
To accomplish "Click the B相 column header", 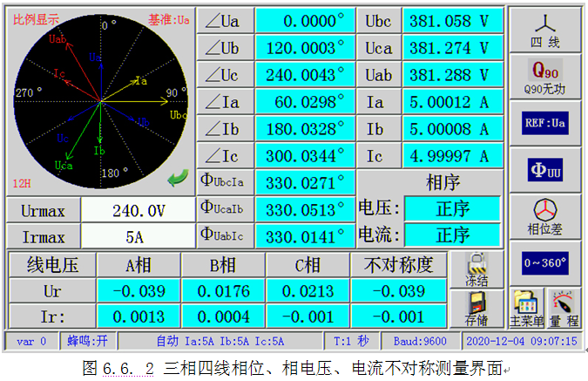I will [x=224, y=265].
